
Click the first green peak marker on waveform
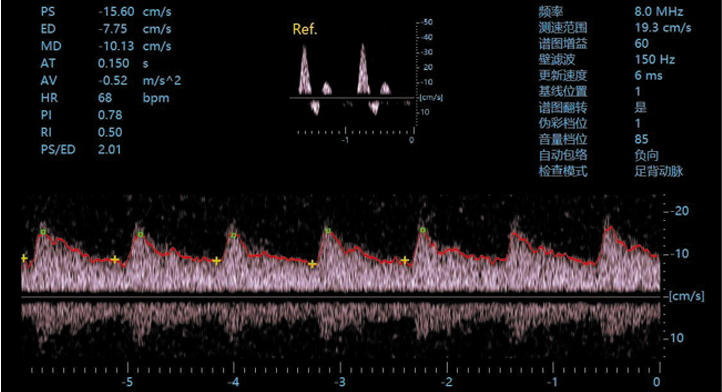(x=43, y=232)
